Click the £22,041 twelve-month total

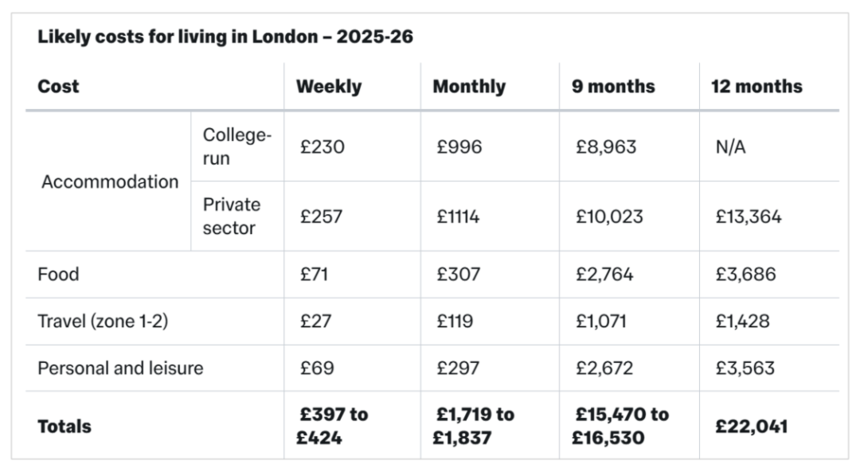749,426
